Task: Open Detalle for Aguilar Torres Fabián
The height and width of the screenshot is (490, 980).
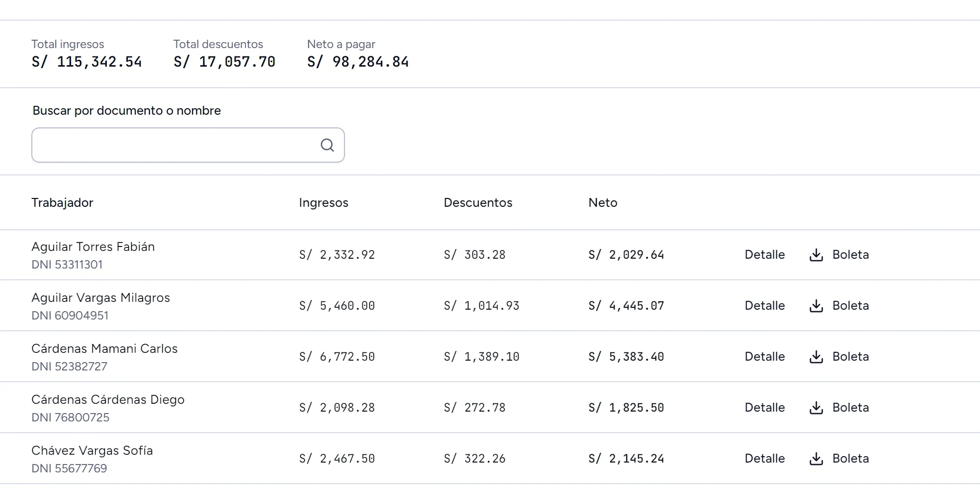Action: click(765, 255)
